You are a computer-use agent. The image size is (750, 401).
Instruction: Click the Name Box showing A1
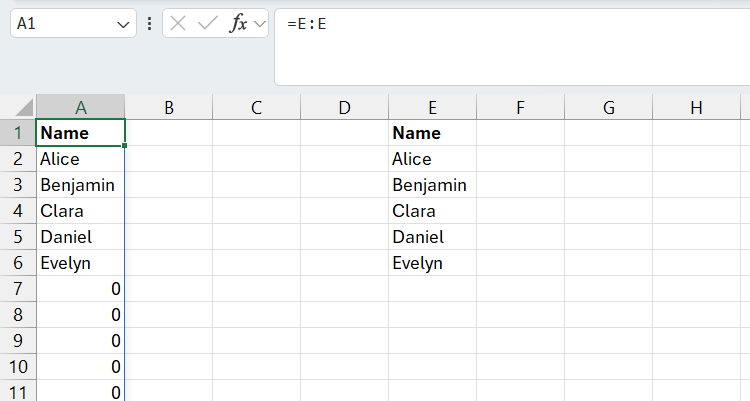tap(60, 24)
